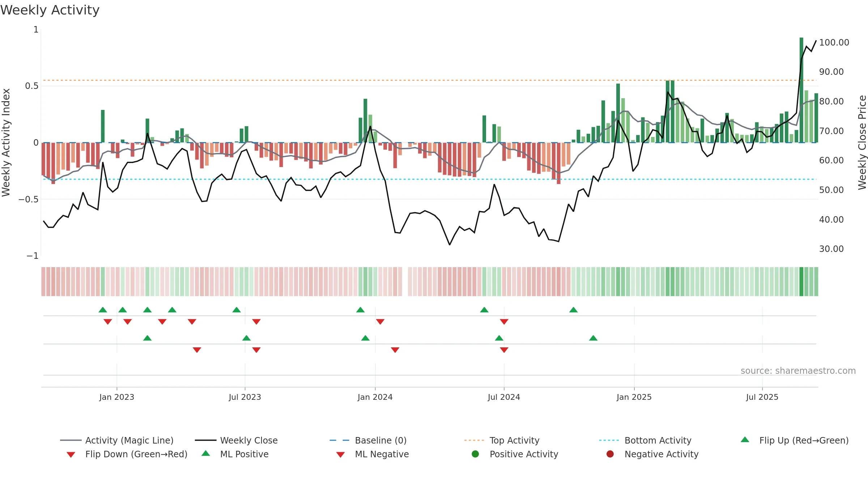Click the −0.5 activity index tick

coord(28,199)
